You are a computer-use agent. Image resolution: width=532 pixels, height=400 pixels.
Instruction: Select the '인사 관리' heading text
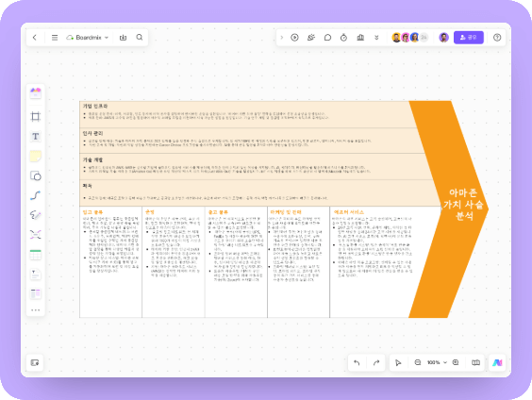92,133
